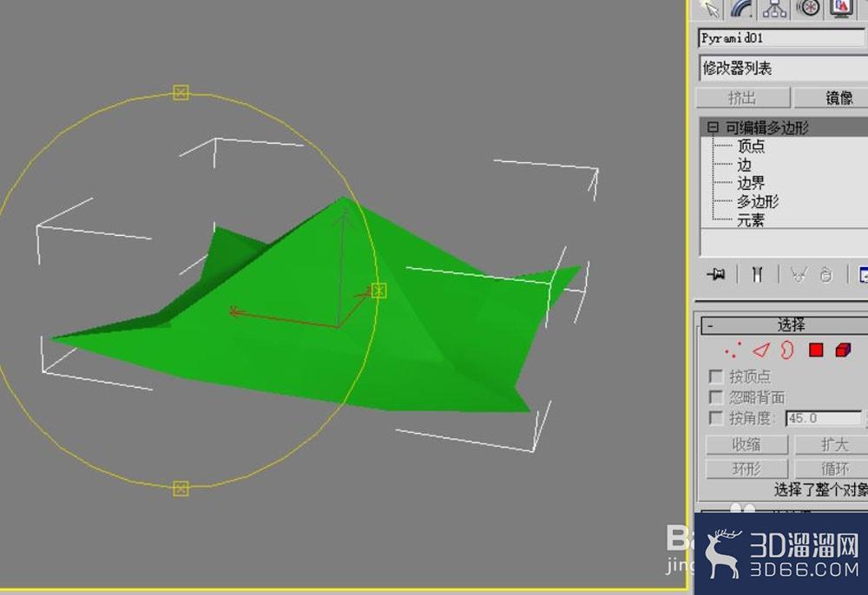
Task: Open the Hierarchy command panel tab
Action: (x=774, y=9)
